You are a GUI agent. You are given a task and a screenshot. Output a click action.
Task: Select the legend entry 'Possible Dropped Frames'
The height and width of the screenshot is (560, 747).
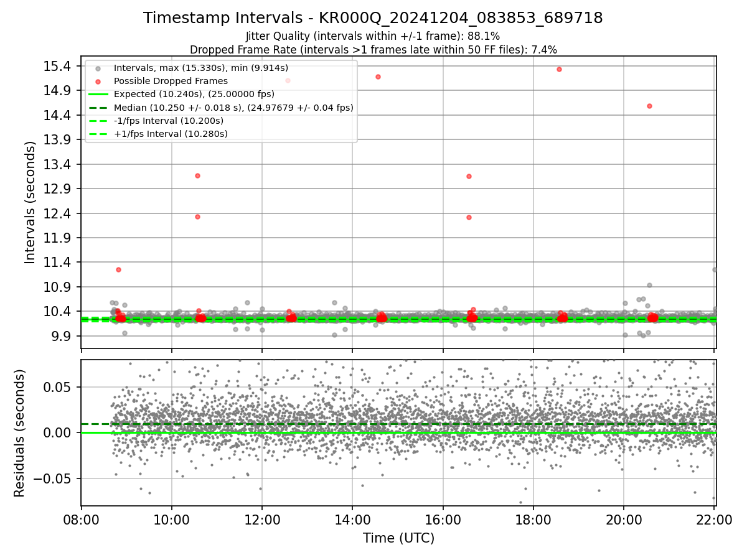(x=171, y=81)
